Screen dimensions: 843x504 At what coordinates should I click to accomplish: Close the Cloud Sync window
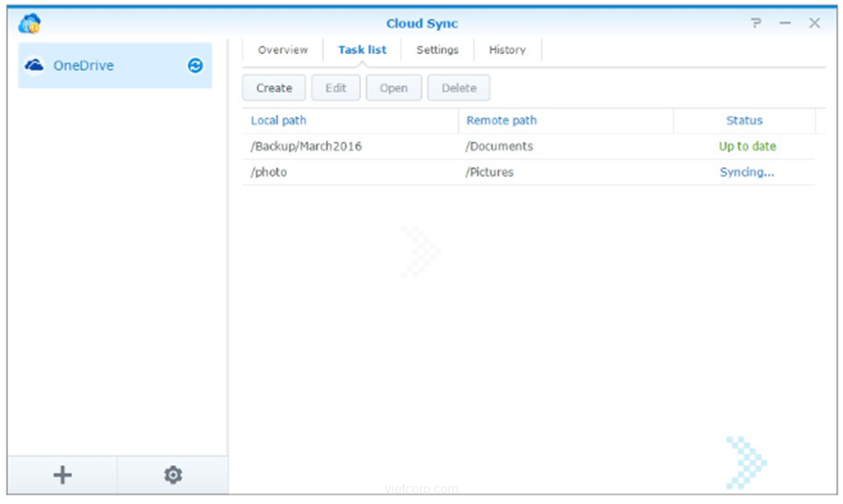(x=814, y=24)
